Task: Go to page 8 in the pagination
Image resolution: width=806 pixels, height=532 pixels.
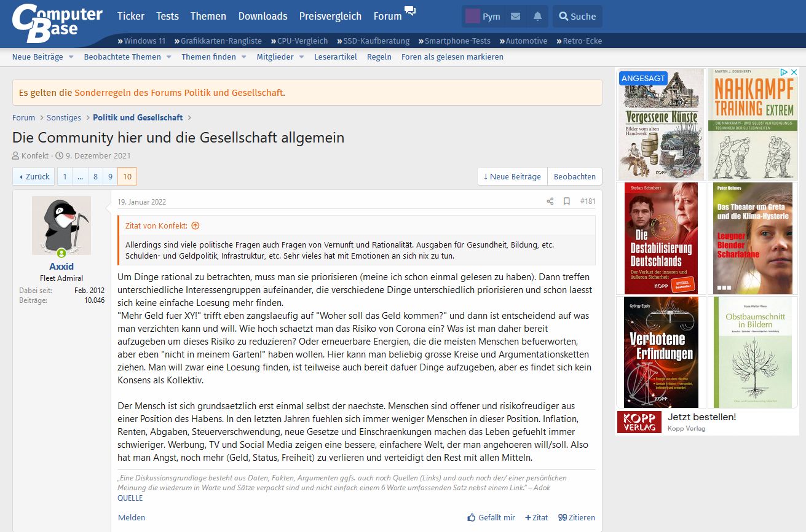Action: 95,176
